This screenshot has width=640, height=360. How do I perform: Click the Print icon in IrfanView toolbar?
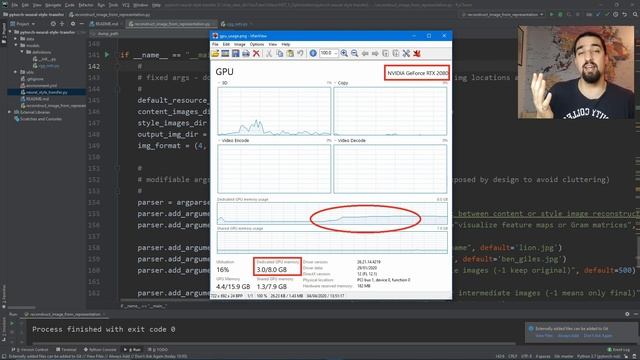point(246,53)
